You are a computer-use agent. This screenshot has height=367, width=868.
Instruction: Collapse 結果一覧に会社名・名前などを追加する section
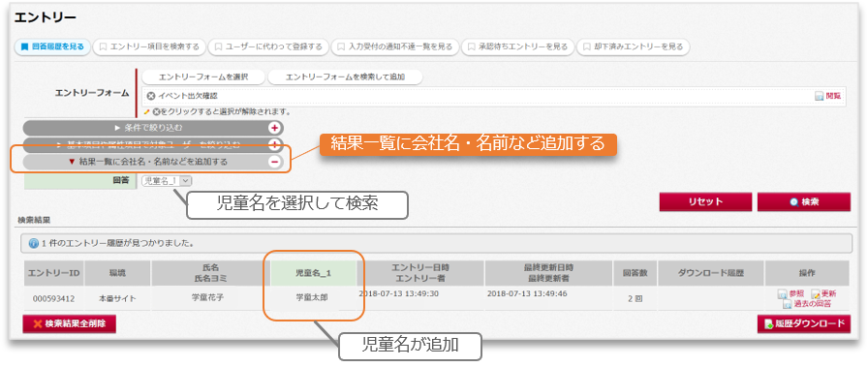[x=153, y=162]
